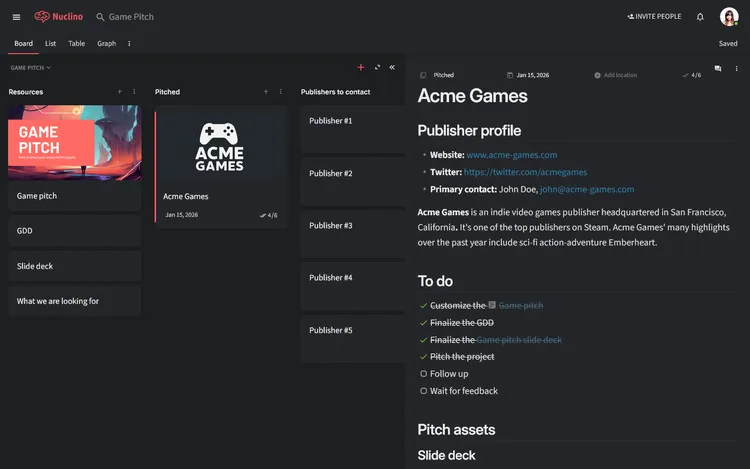This screenshot has height=469, width=750.
Task: Open the notifications bell
Action: (700, 17)
